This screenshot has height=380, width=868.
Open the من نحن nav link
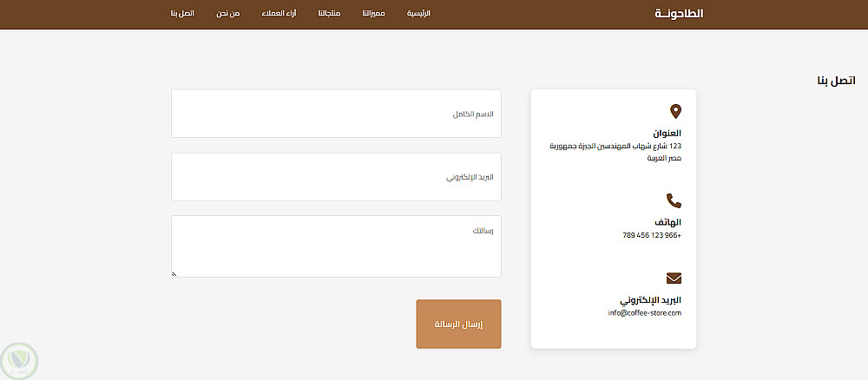coord(228,13)
